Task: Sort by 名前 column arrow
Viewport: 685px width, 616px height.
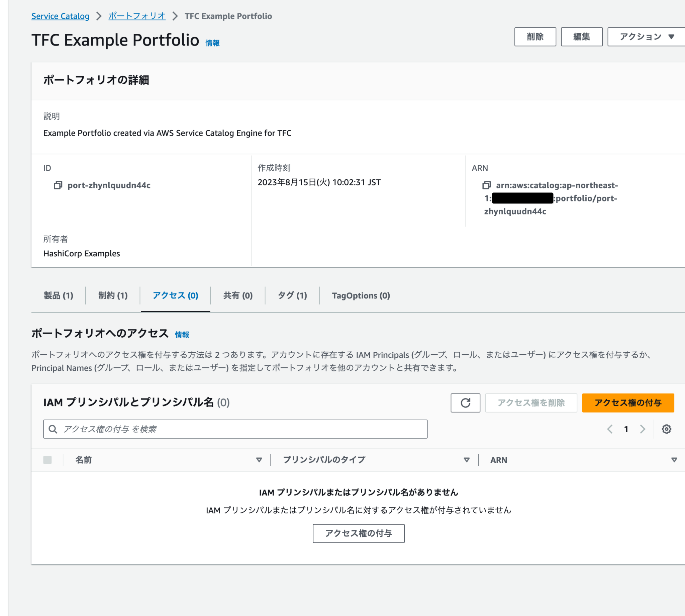Action: [x=259, y=460]
